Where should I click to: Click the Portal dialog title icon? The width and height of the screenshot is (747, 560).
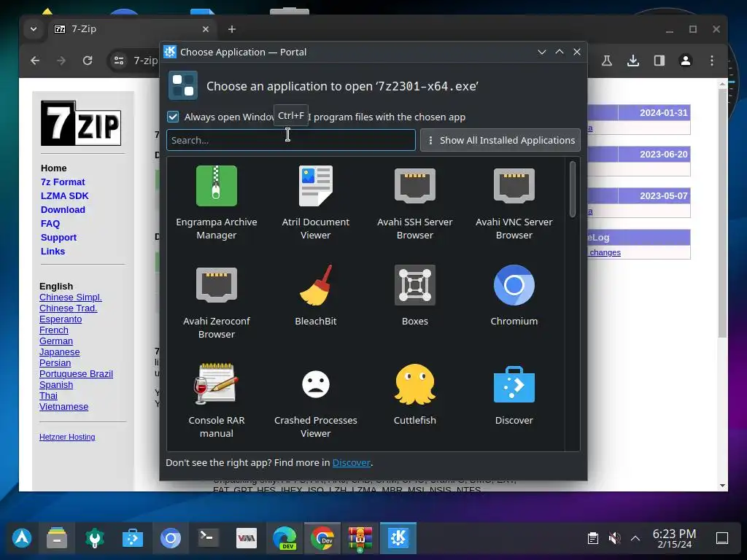click(169, 52)
